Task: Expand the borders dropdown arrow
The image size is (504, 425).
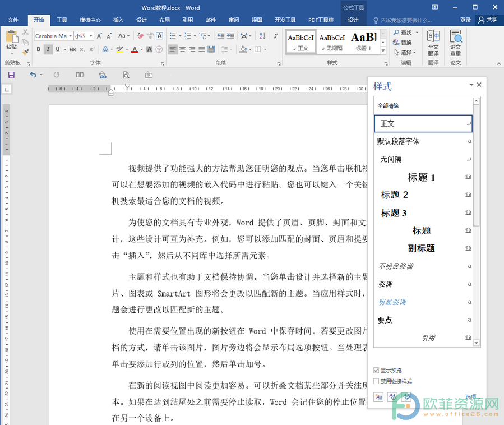Action: [265, 49]
